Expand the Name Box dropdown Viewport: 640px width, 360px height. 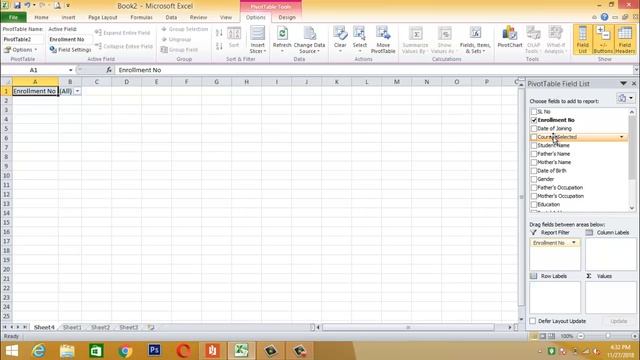tap(71, 70)
